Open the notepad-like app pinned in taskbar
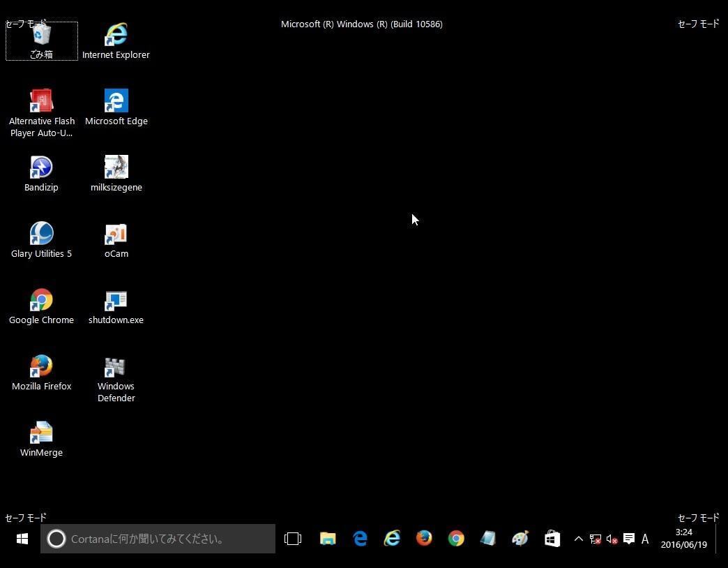This screenshot has height=568, width=728. coord(488,539)
